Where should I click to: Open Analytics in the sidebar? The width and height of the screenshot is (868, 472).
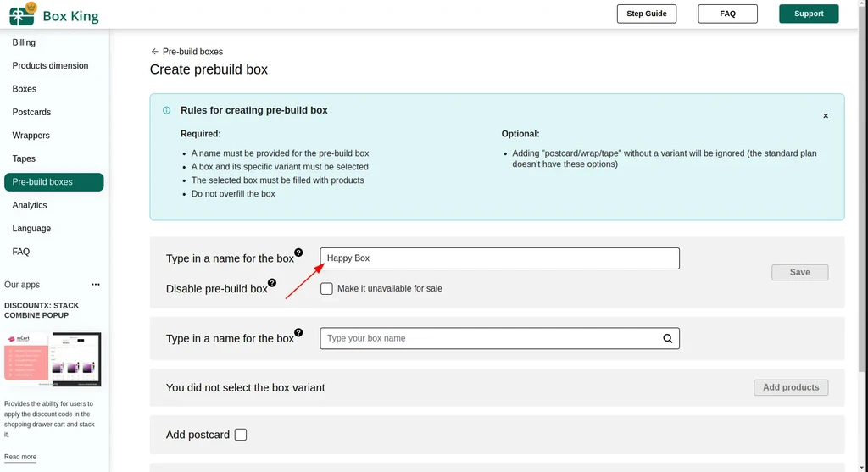tap(30, 205)
